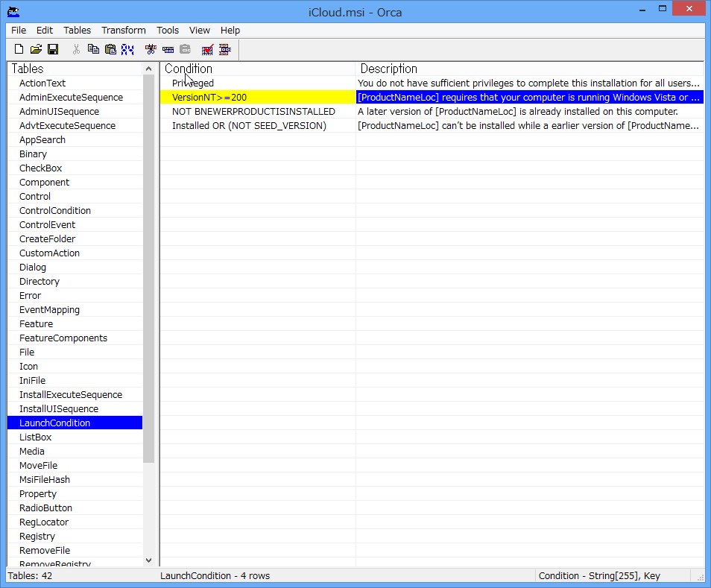This screenshot has width=711, height=588.
Task: Select the Property table in the list
Action: [x=38, y=493]
